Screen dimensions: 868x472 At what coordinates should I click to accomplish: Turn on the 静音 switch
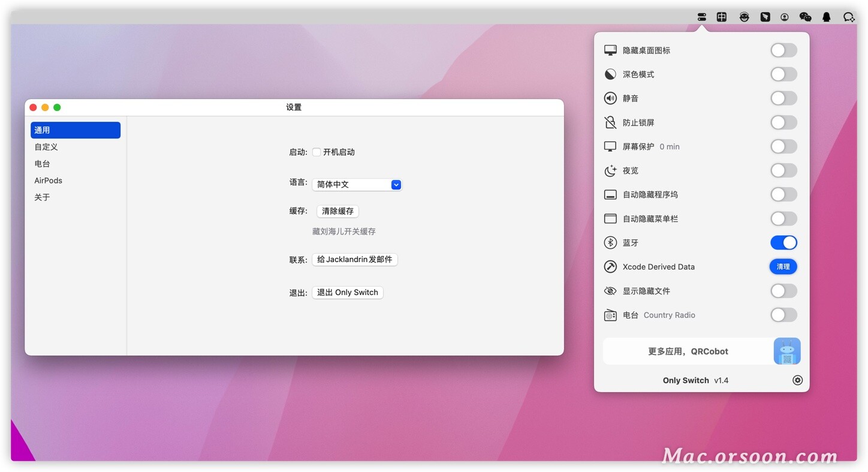[783, 98]
